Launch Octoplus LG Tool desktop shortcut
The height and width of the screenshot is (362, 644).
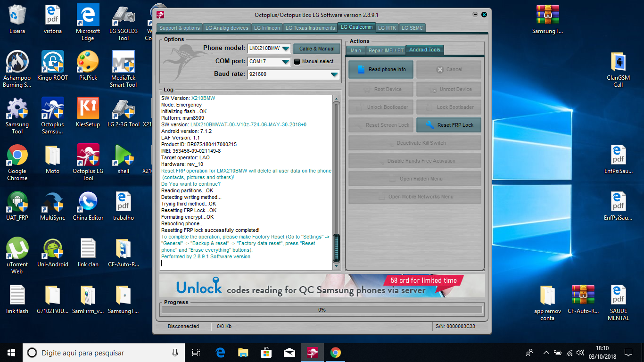pyautogui.click(x=88, y=163)
